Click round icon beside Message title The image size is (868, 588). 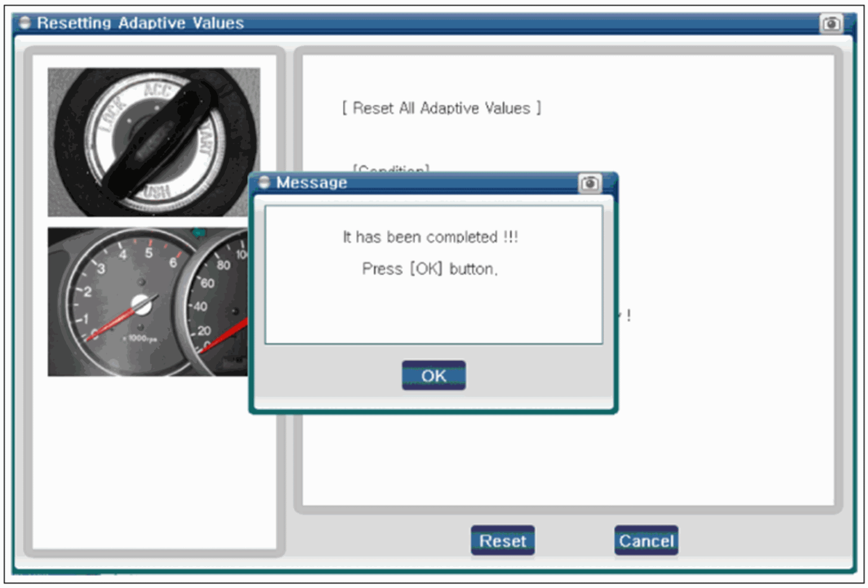[264, 183]
